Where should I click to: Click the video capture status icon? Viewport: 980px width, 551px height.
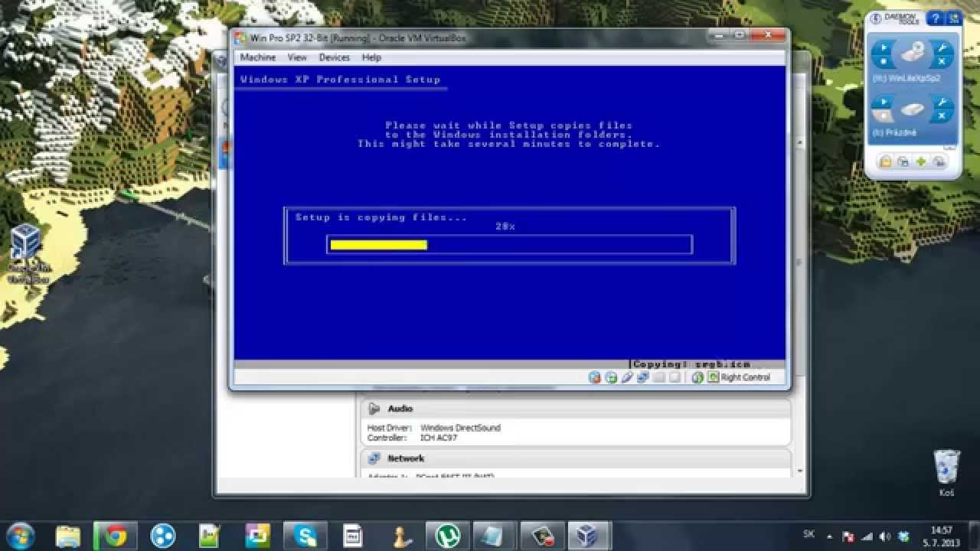click(675, 377)
